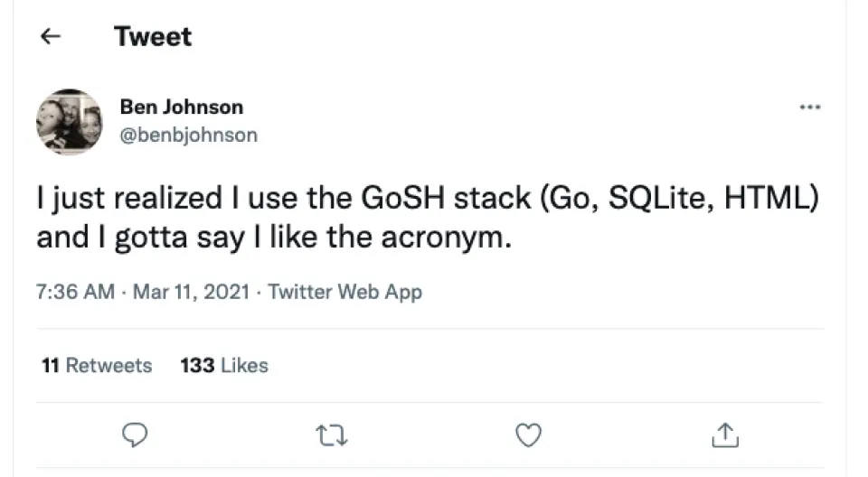Like the tweet with the heart icon

(527, 436)
